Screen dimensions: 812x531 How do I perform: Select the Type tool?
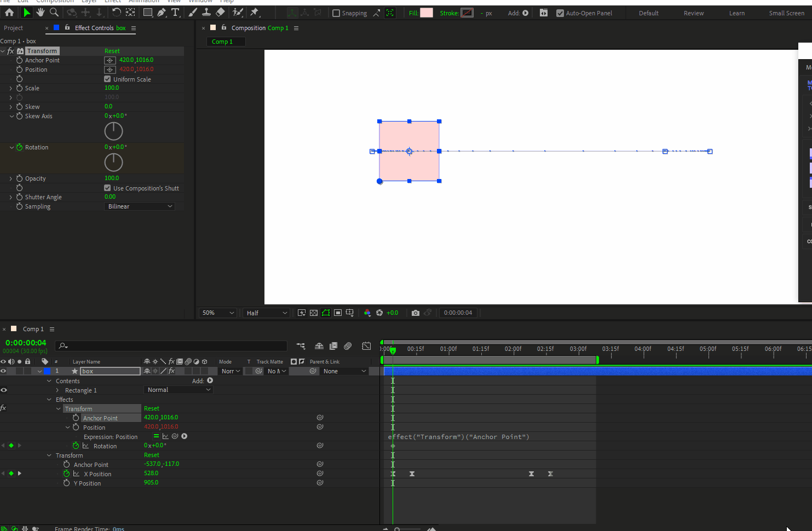point(175,12)
